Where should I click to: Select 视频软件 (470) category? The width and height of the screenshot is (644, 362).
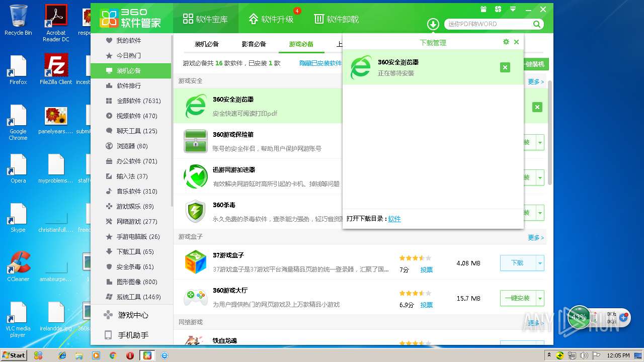[131, 116]
